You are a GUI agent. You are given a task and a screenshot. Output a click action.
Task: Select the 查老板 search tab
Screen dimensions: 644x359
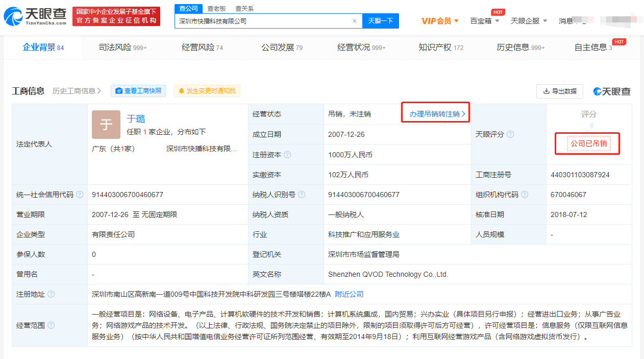216,9
